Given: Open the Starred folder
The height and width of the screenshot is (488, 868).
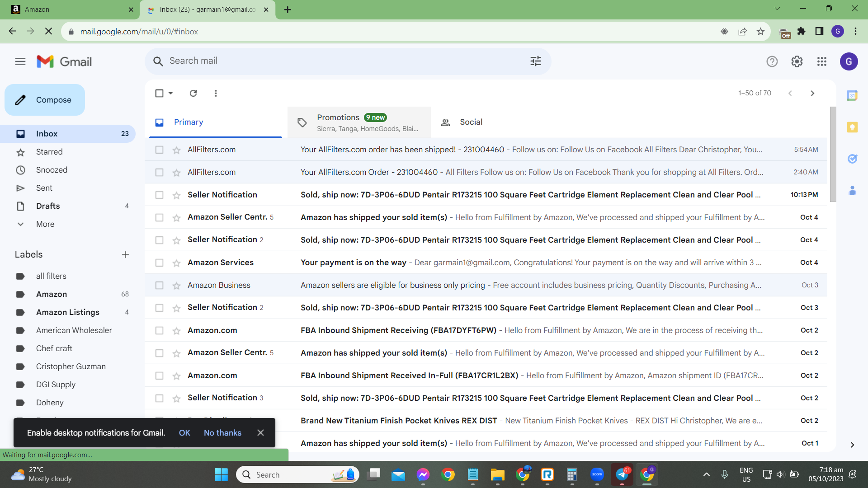Looking at the screenshot, I should click(49, 152).
